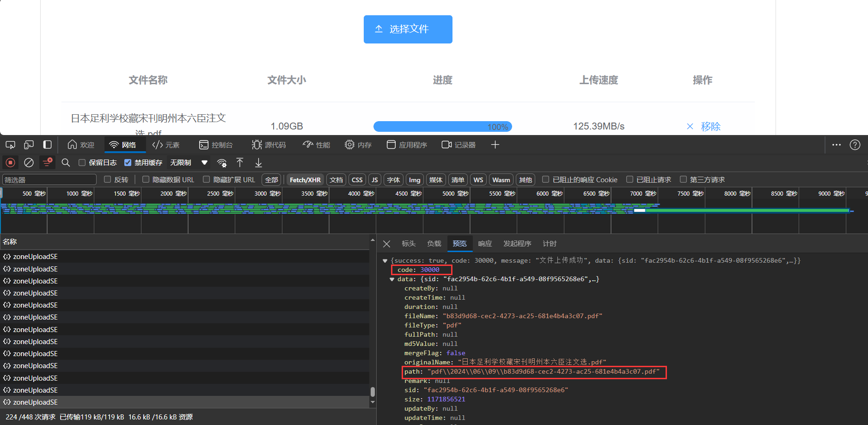Click the search magnifier icon
The width and height of the screenshot is (868, 425).
coord(66,162)
